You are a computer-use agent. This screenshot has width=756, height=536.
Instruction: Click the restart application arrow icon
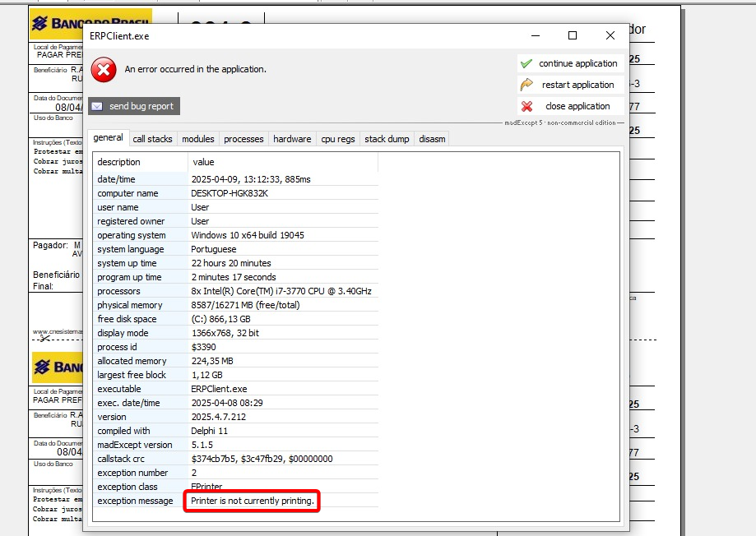(x=526, y=85)
